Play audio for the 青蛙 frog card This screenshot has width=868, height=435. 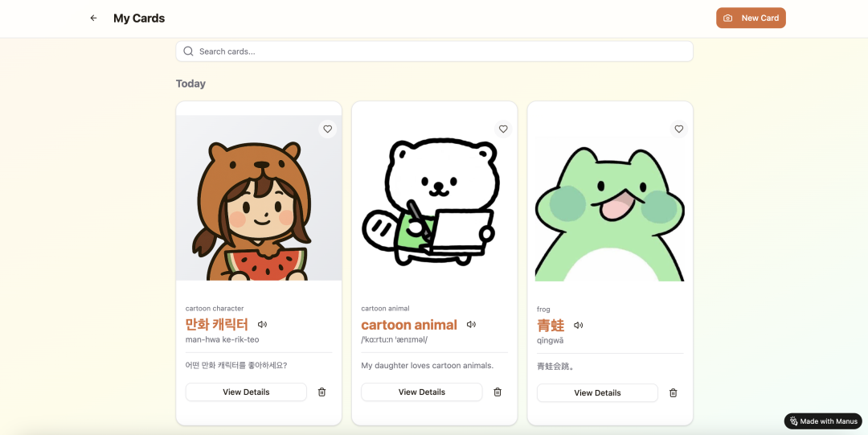pyautogui.click(x=578, y=326)
